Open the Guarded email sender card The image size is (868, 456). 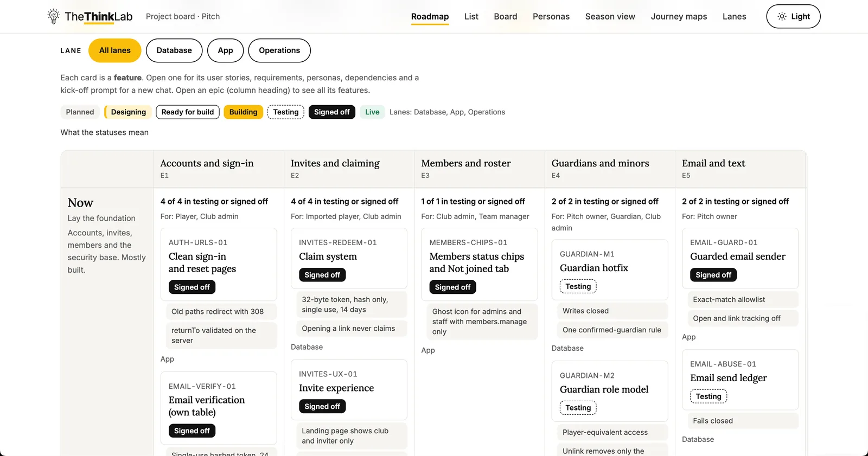[x=740, y=258]
